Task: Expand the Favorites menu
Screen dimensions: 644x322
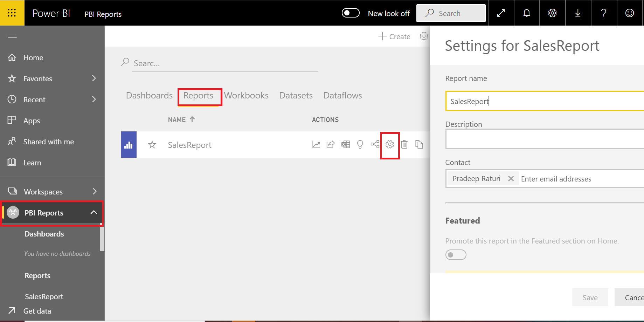Action: point(94,78)
